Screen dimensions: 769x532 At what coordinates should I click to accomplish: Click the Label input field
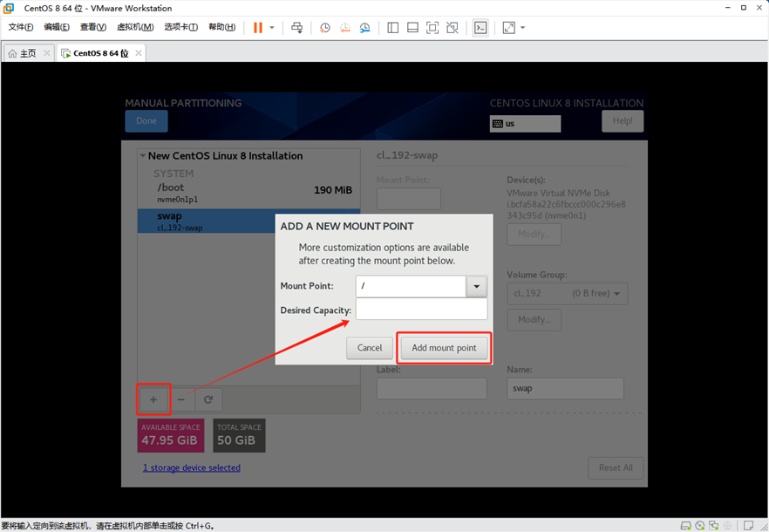point(432,388)
